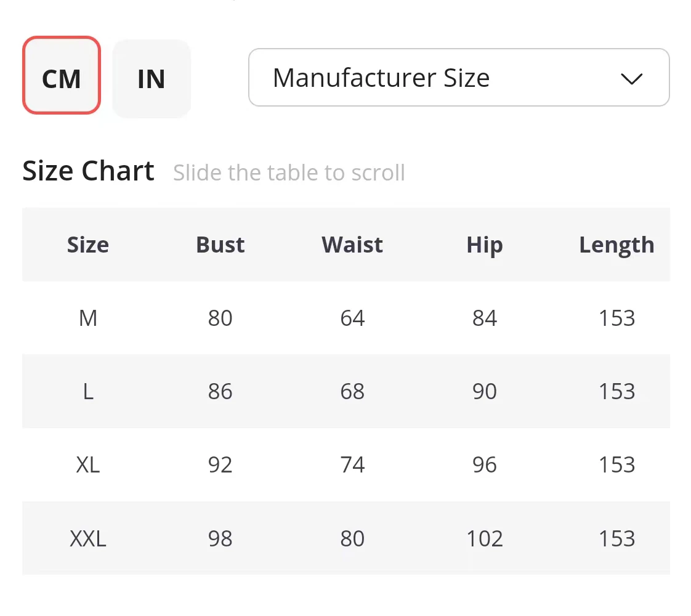Switch units to IN
This screenshot has height=616, width=691.
151,78
